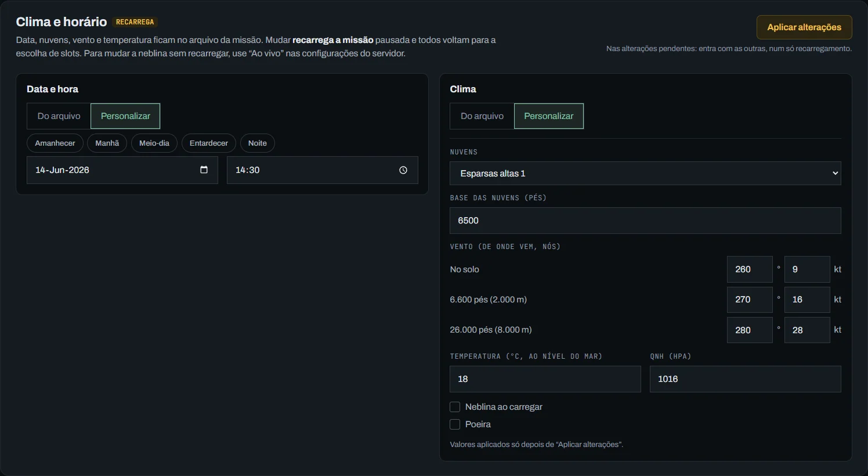This screenshot has width=868, height=476.
Task: Select Personalizar under Data e hora
Action: pyautogui.click(x=125, y=116)
